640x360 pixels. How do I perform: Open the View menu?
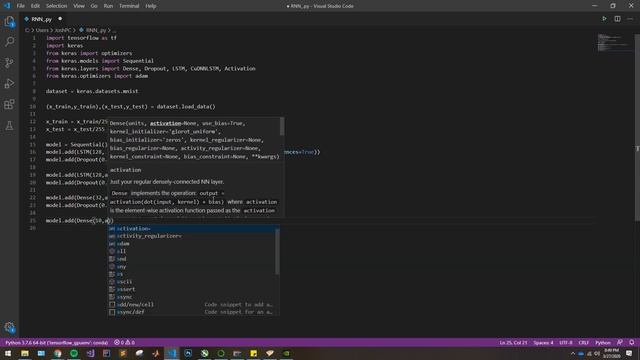pos(79,6)
